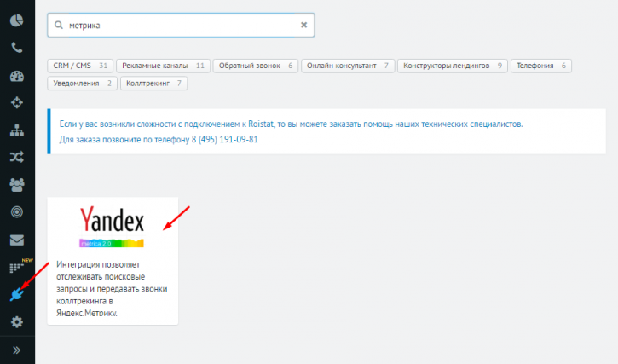Filter by Телефония category
The height and width of the screenshot is (364, 618).
(x=541, y=66)
